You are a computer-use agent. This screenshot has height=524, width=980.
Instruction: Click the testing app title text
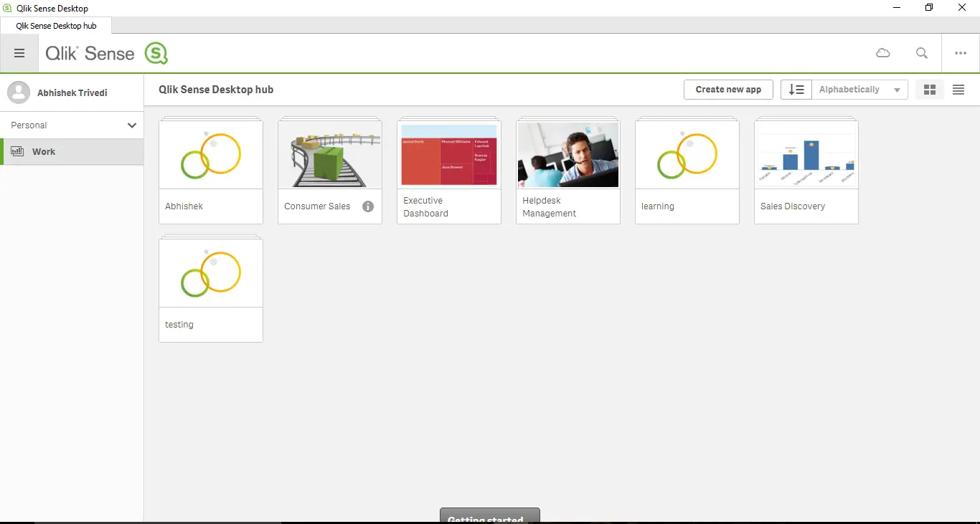pos(179,325)
